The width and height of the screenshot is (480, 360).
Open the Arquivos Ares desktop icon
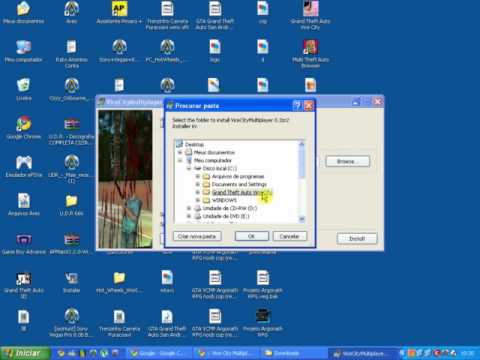pyautogui.click(x=23, y=205)
